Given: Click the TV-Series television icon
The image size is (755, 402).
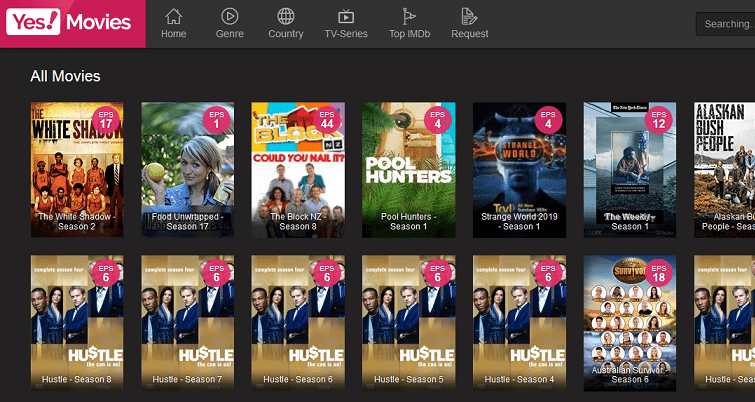Looking at the screenshot, I should click(346, 17).
